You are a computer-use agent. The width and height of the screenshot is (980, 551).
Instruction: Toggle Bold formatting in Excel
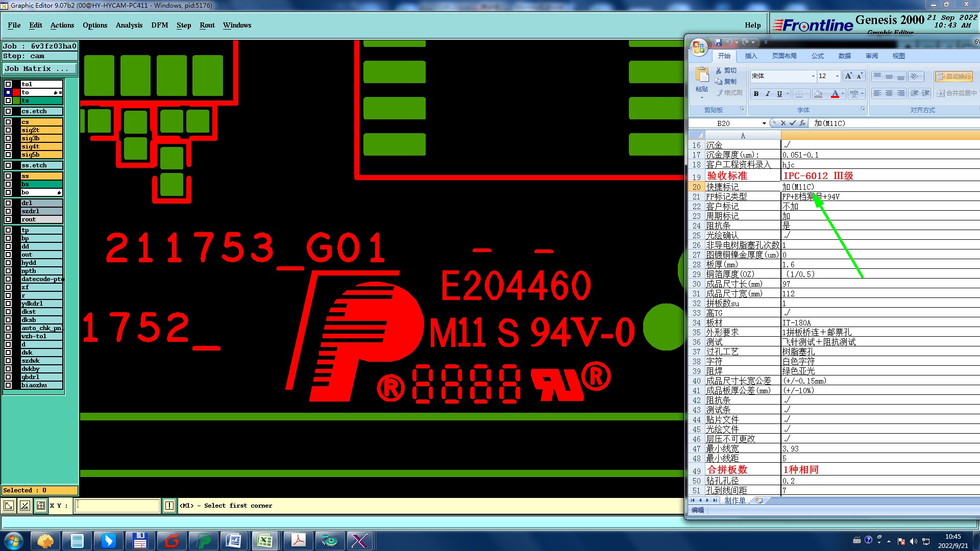(756, 94)
